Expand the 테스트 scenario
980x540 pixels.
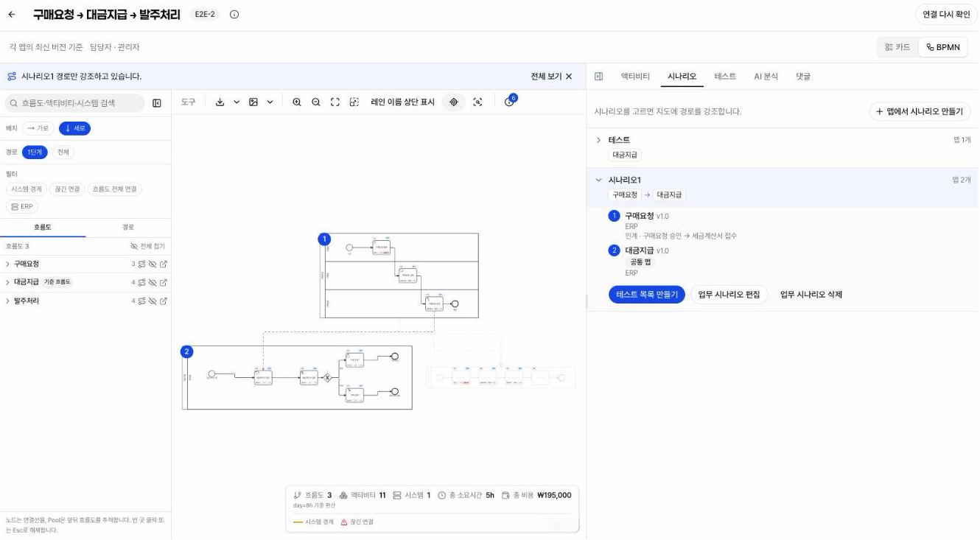(599, 140)
